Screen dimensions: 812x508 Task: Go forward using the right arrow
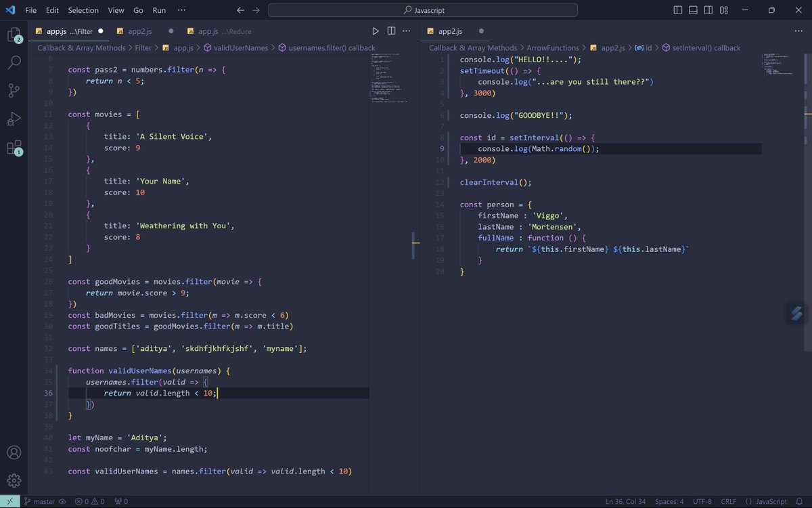coord(256,10)
